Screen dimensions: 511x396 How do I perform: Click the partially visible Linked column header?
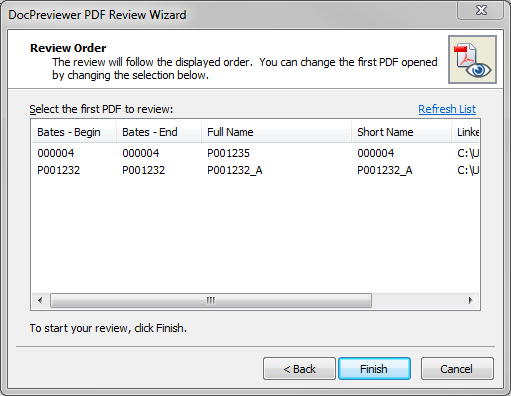[465, 132]
